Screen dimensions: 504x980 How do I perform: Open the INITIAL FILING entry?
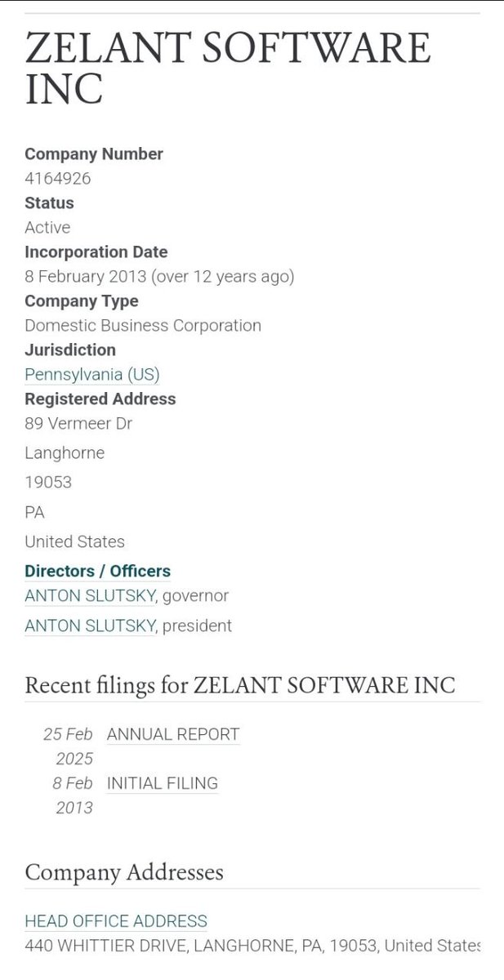point(162,783)
